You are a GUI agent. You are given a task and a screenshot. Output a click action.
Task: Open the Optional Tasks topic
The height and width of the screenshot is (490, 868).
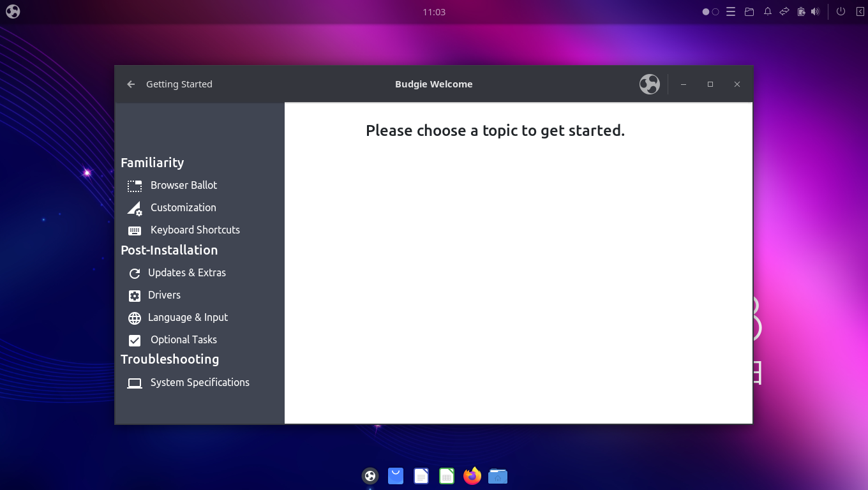pos(184,339)
